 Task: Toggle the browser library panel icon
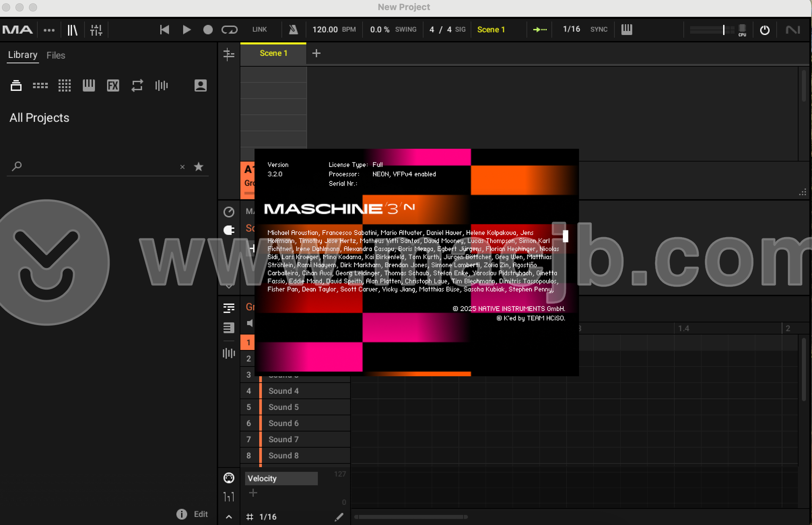click(x=73, y=30)
